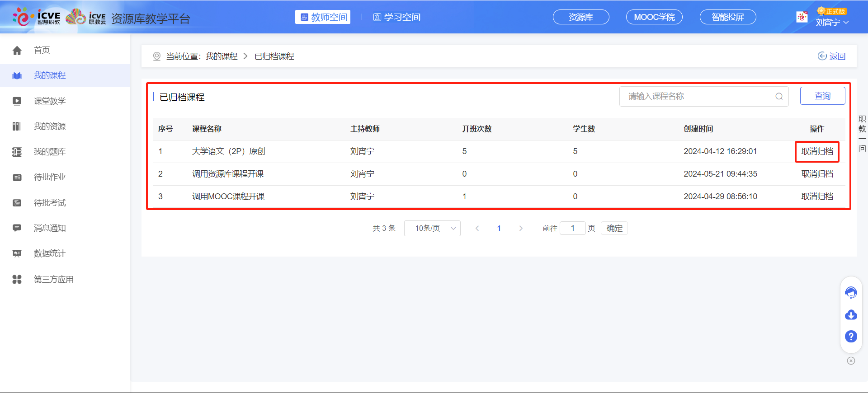Viewport: 868px width, 393px height.
Task: Click the blue question mark help icon
Action: point(851,336)
